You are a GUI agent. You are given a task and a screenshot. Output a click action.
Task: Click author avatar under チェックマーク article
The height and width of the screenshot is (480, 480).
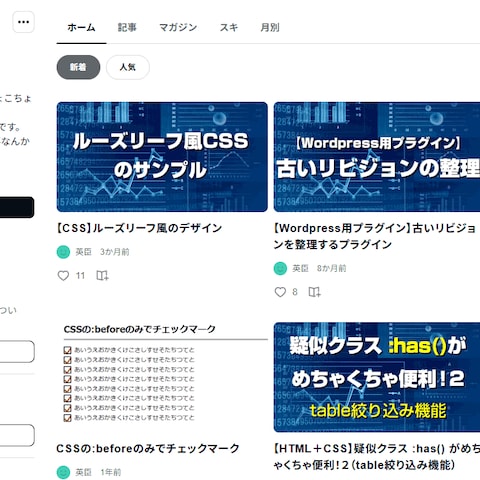point(63,472)
